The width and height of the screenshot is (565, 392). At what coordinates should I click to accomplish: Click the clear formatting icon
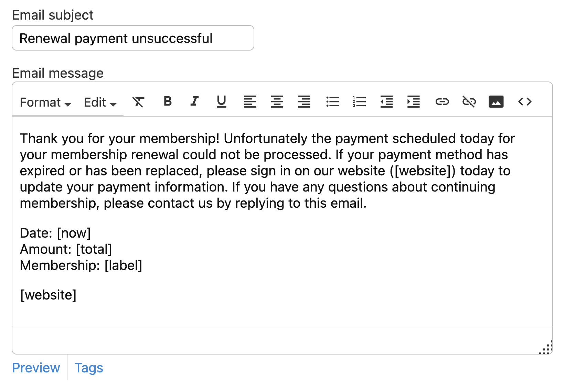coord(138,102)
